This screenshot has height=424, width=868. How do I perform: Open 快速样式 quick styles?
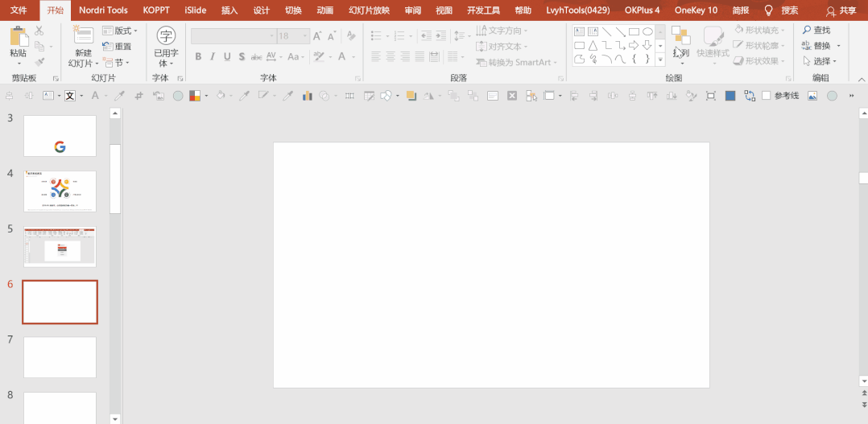point(713,47)
